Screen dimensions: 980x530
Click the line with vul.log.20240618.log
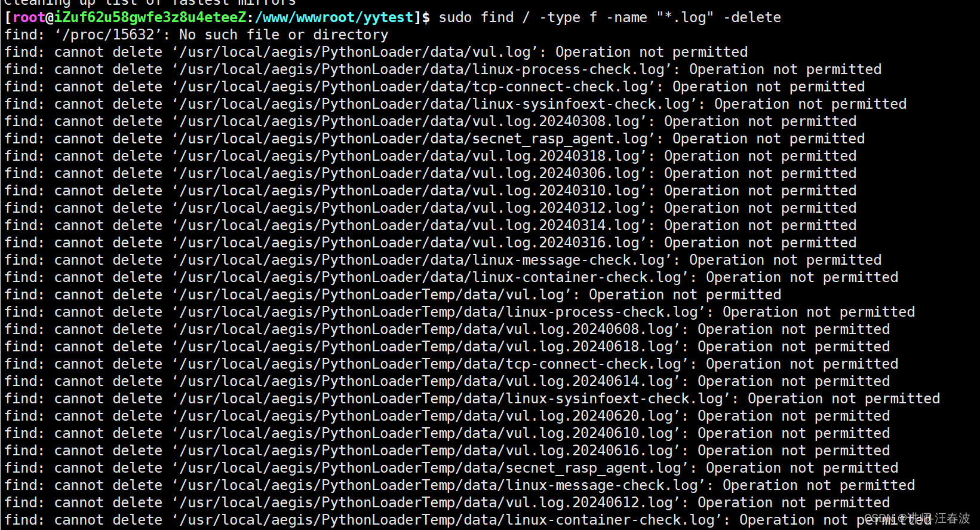point(447,347)
